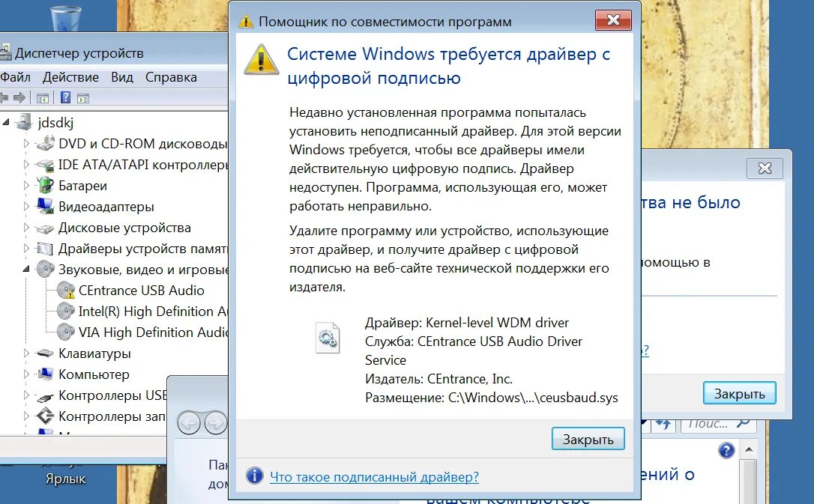
Task: Click the memory drivers category icon
Action: click(x=45, y=249)
